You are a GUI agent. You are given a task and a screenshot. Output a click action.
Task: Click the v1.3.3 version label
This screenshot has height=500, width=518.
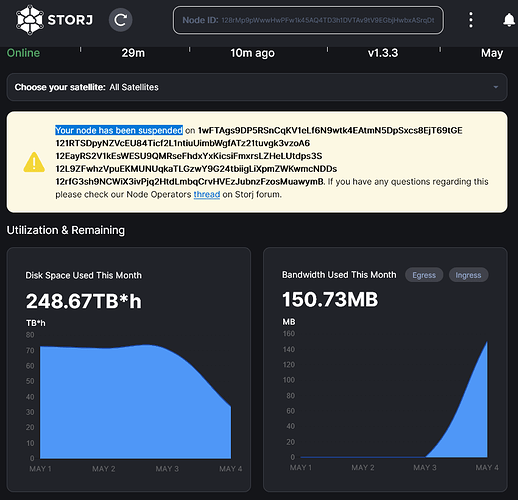[383, 53]
